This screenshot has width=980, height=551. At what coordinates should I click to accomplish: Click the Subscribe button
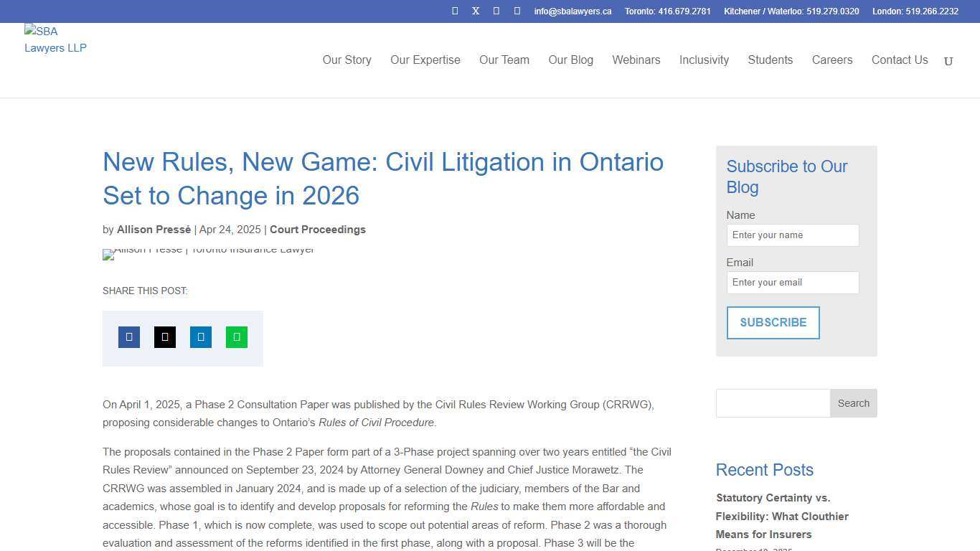coord(773,323)
